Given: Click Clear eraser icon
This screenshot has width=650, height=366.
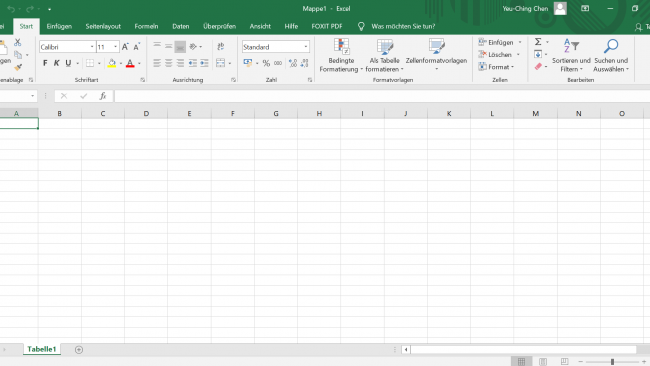Looking at the screenshot, I should [x=538, y=66].
